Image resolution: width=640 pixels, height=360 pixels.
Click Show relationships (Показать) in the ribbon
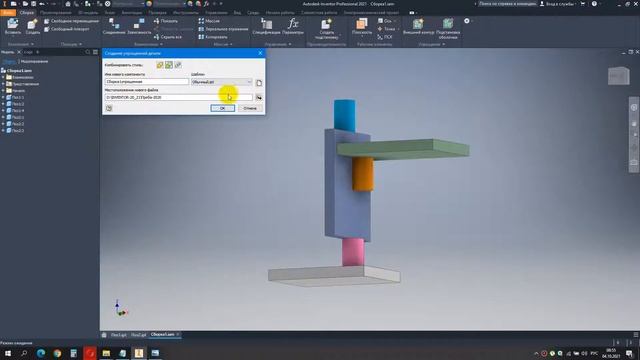pos(166,21)
